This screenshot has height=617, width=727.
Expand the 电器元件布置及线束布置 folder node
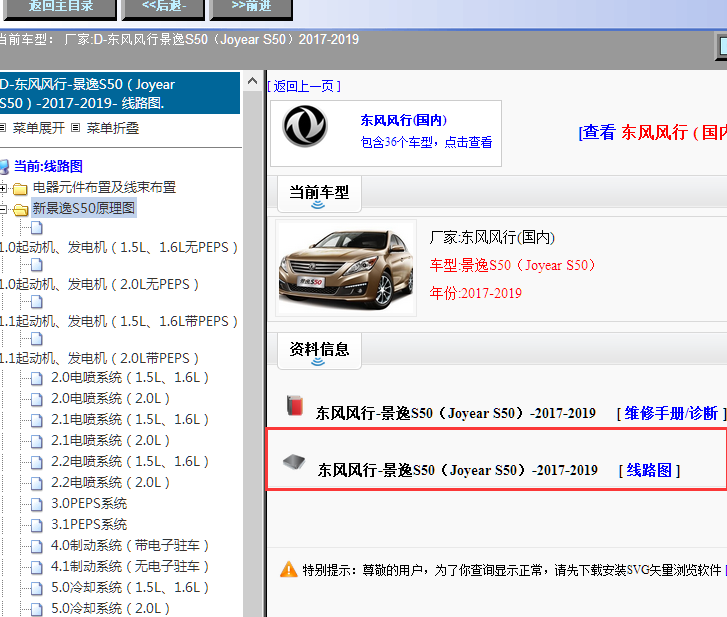click(x=3, y=188)
